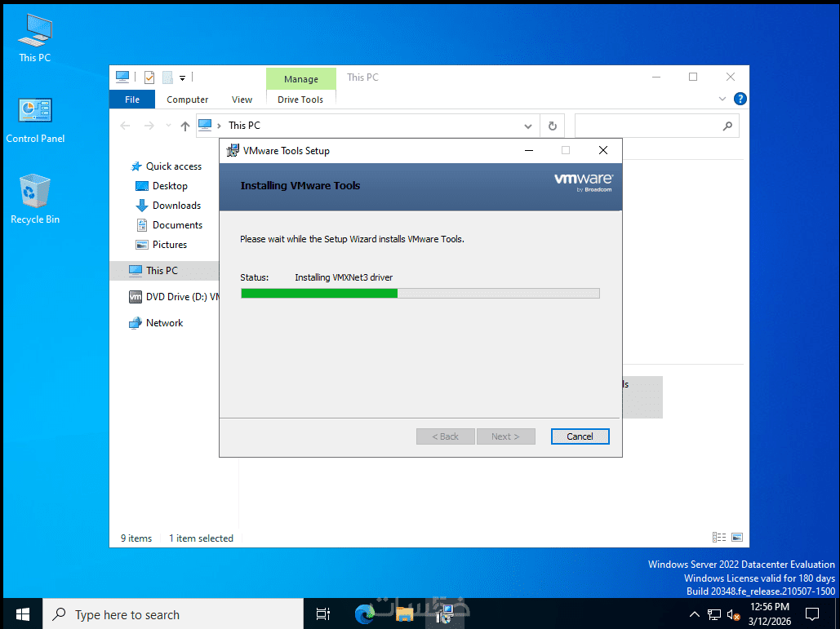Open the clock showing 12:56 PM
This screenshot has height=629, width=840.
tap(769, 614)
